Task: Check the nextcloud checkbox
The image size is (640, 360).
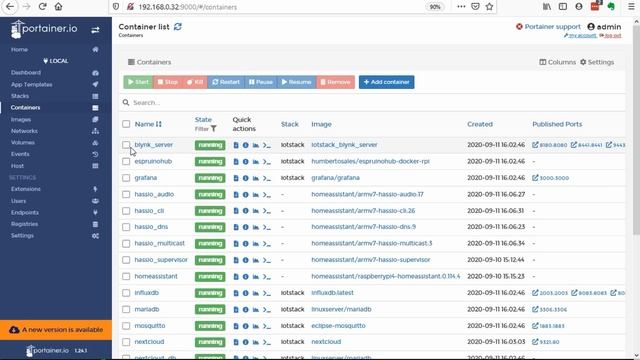Action: pyautogui.click(x=126, y=342)
